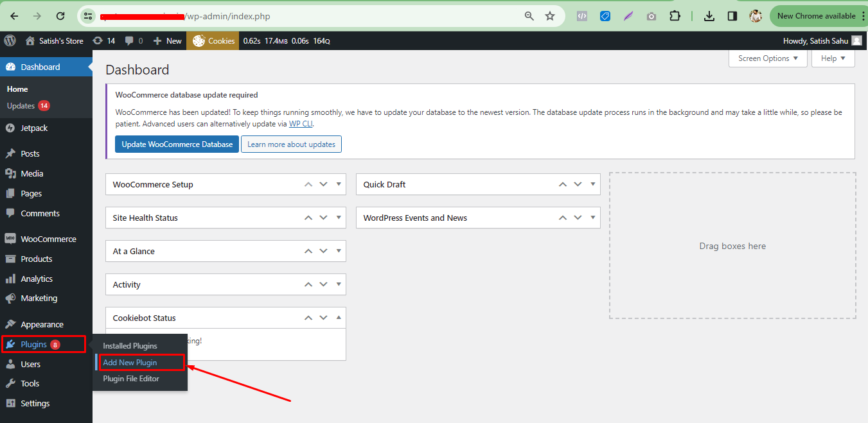Open the Howdy, Satish Sahu account menu
The width and height of the screenshot is (868, 423).
[822, 40]
